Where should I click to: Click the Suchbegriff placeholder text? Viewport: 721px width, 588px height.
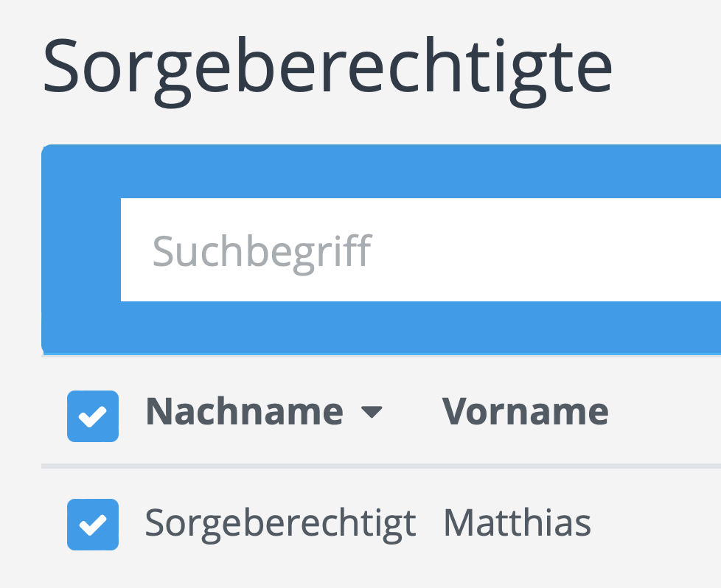pyautogui.click(x=262, y=251)
